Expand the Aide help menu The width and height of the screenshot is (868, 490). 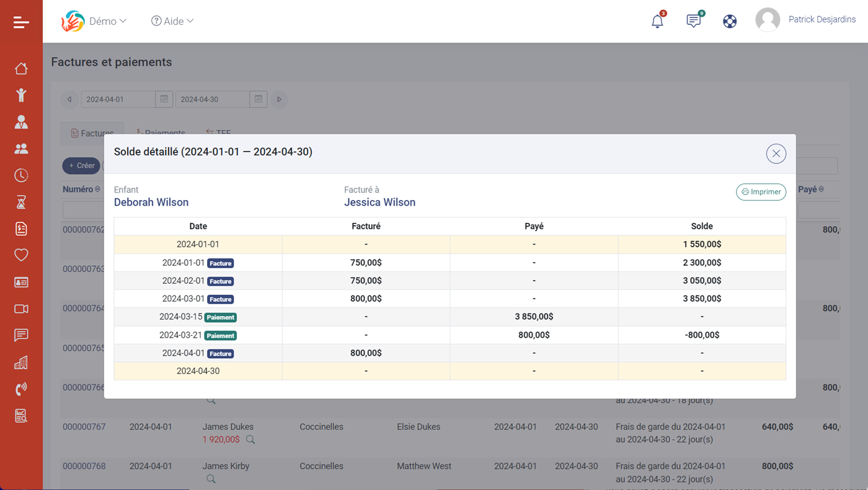click(172, 21)
